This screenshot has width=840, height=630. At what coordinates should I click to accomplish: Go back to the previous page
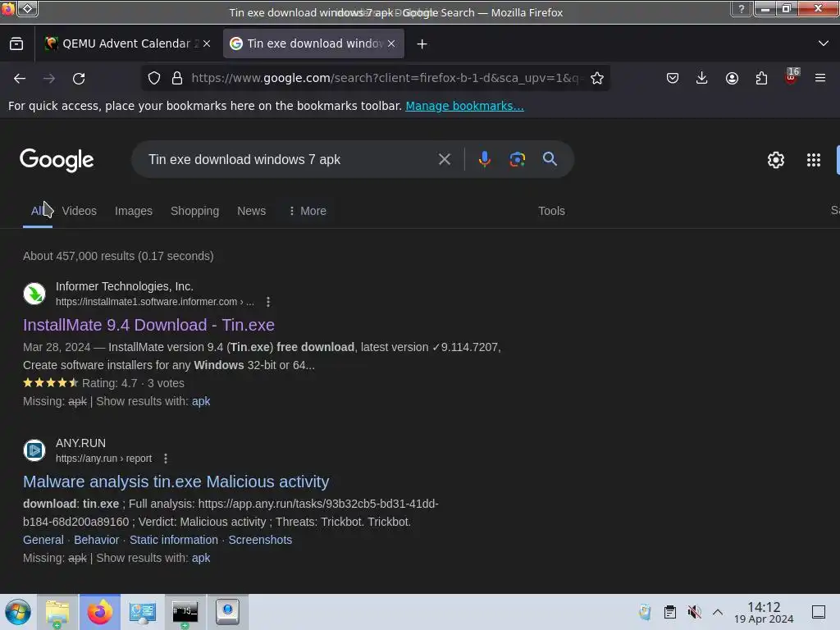(20, 78)
